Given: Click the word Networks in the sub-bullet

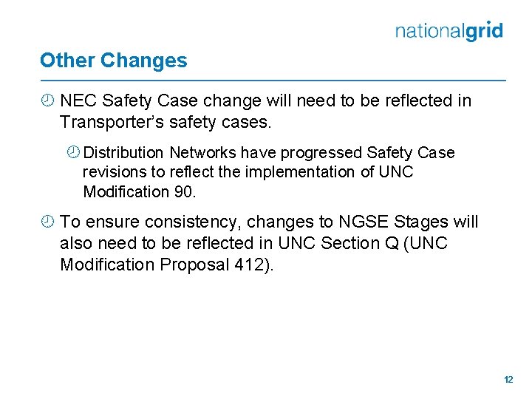Looking at the screenshot, I should tap(202, 152).
